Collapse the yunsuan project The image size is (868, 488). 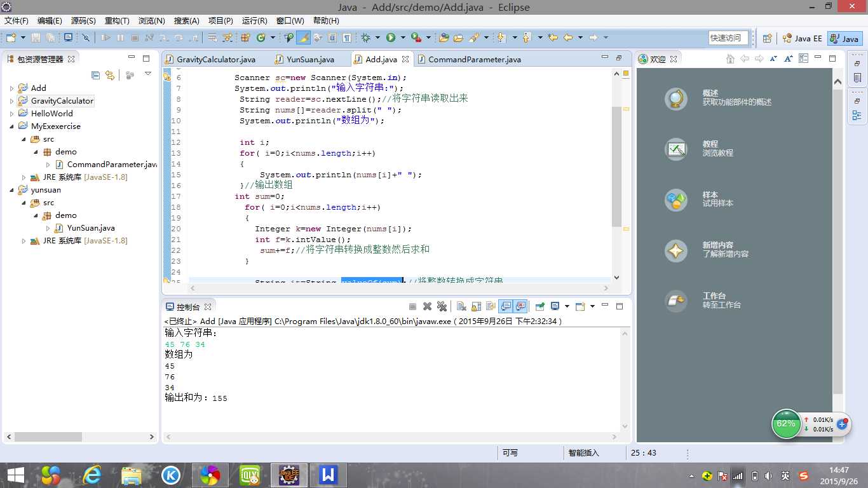pos(11,189)
